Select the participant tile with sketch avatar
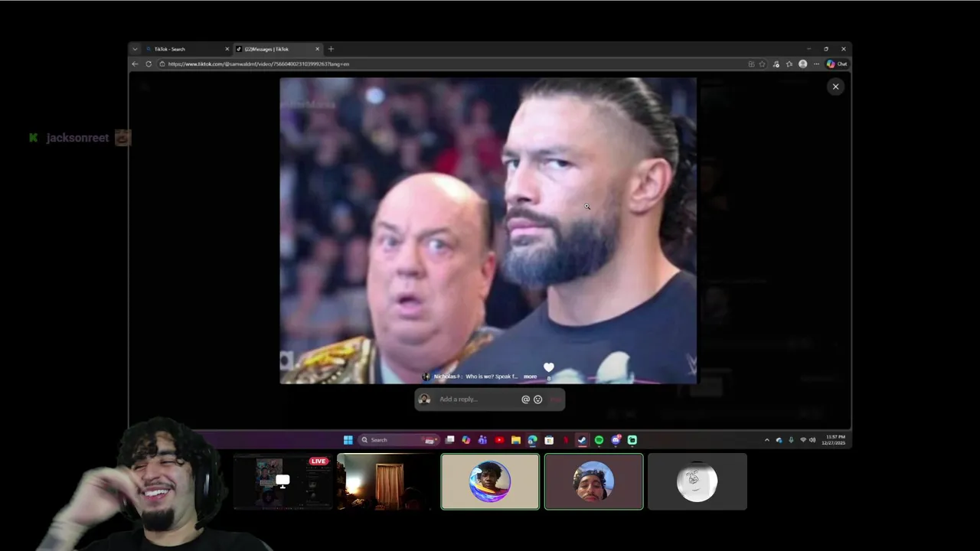The width and height of the screenshot is (980, 551). point(697,481)
